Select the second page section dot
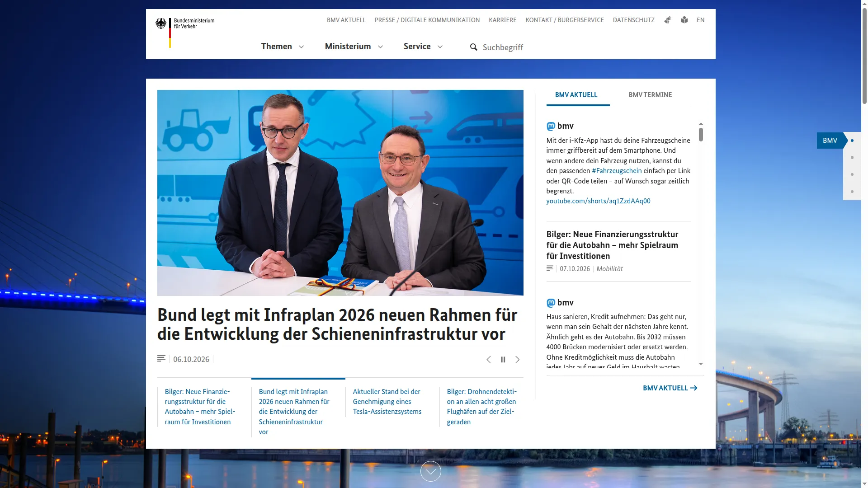868x488 pixels. (x=852, y=158)
